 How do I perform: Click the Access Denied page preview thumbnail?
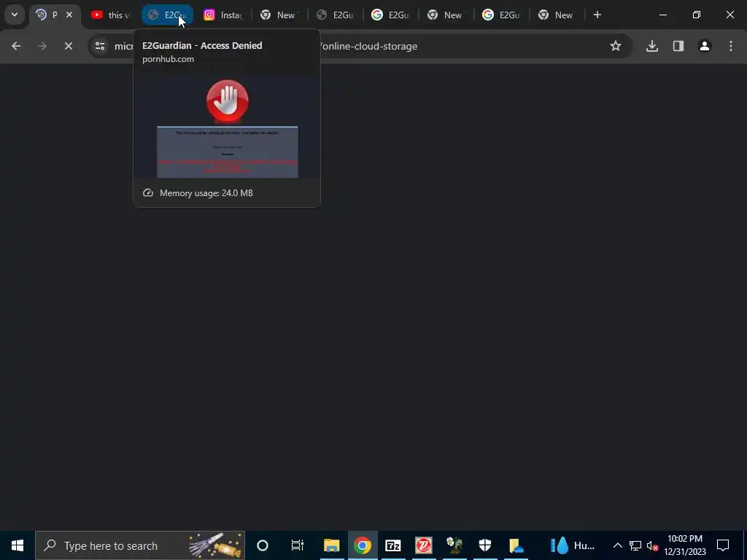228,125
